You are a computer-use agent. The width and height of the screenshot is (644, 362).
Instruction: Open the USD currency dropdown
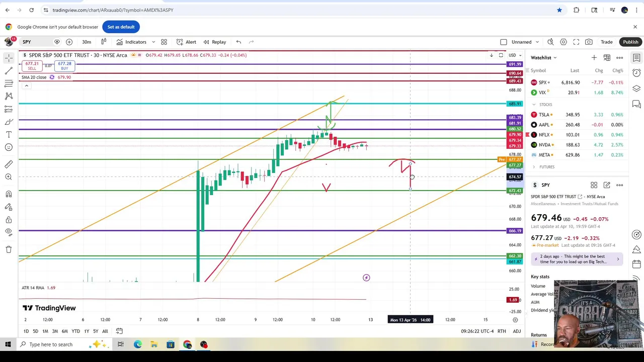[515, 55]
